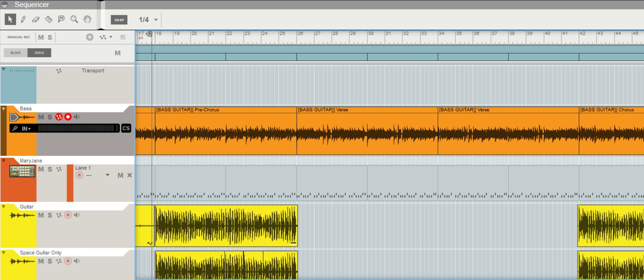Select the Bass Guitar Pre-Chorus clip
Screen dimensions: 644x280
pyautogui.click(x=226, y=131)
